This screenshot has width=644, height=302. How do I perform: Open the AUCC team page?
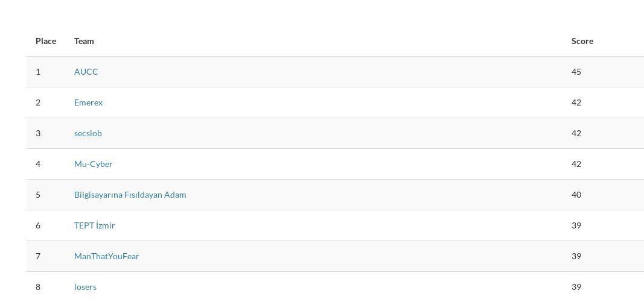86,72
